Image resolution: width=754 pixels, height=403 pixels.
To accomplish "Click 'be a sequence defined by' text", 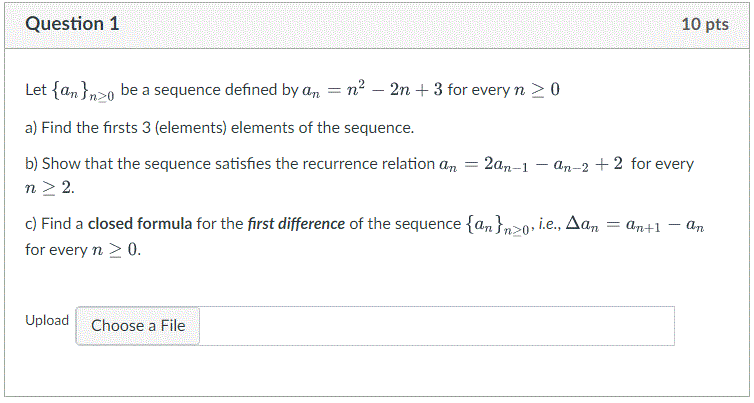I will pos(209,90).
